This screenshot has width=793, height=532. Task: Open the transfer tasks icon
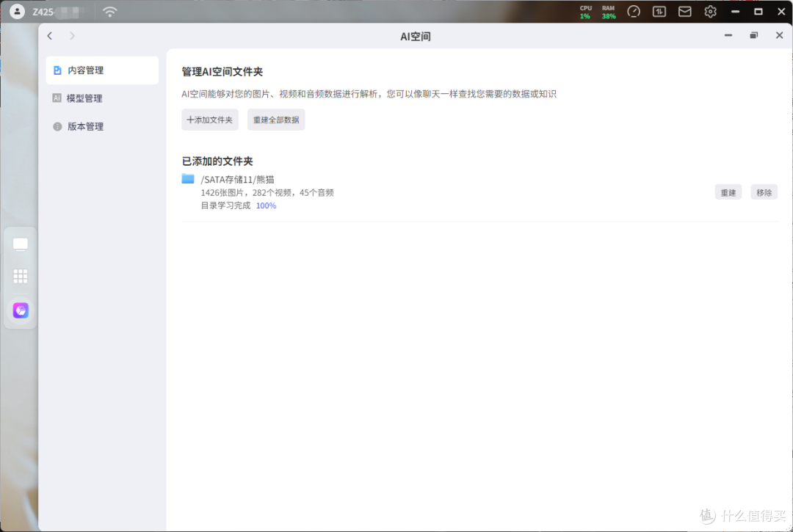pos(659,12)
